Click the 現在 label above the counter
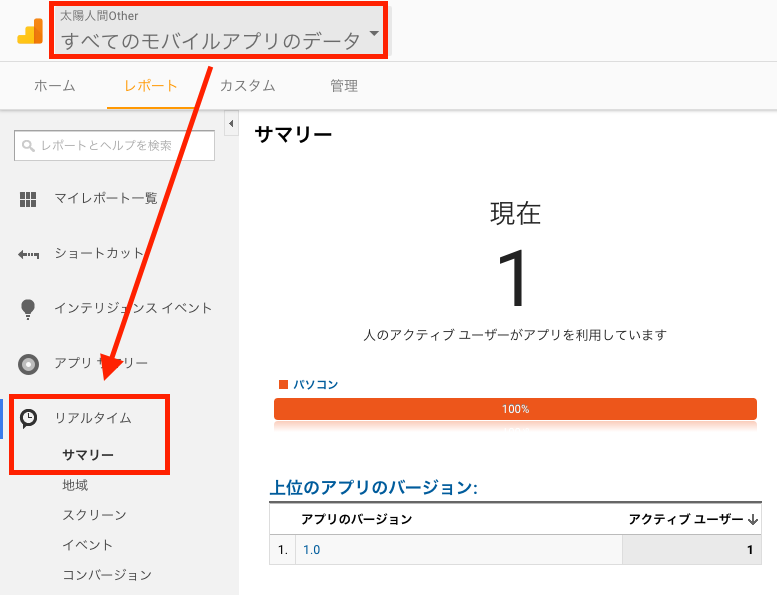Viewport: 777px width, 595px height. click(x=515, y=214)
